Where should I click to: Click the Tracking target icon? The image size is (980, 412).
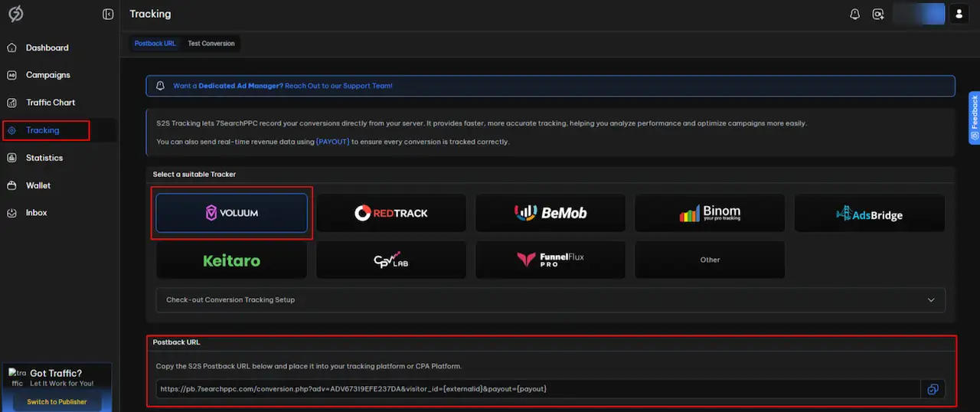point(11,130)
